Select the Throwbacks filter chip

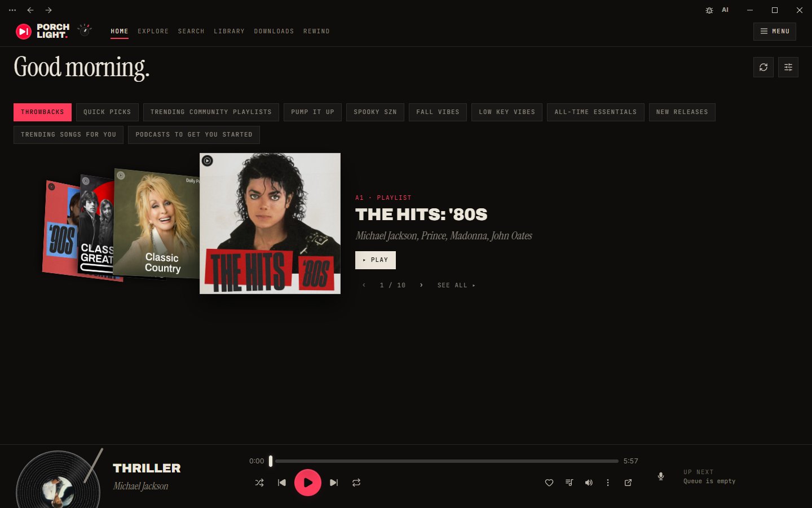pyautogui.click(x=43, y=112)
